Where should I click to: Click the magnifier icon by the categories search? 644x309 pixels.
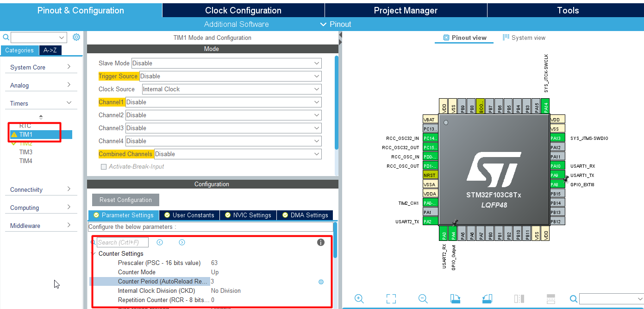[6, 38]
